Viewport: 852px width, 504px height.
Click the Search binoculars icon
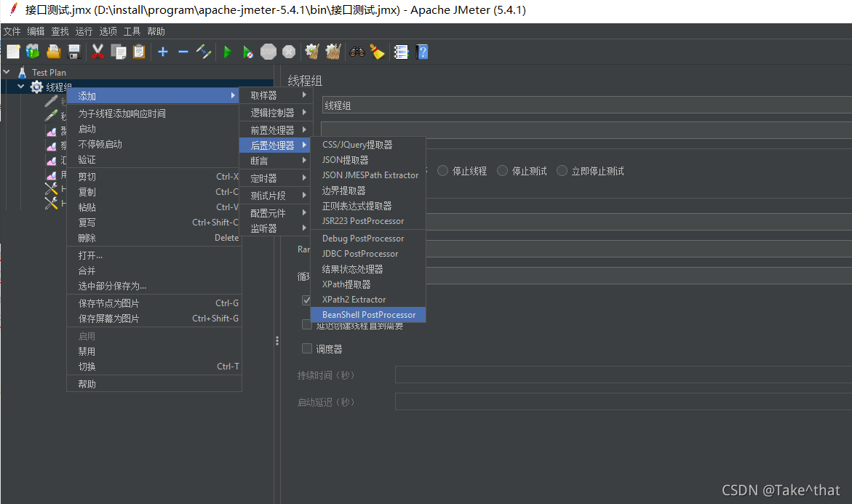[x=357, y=52]
